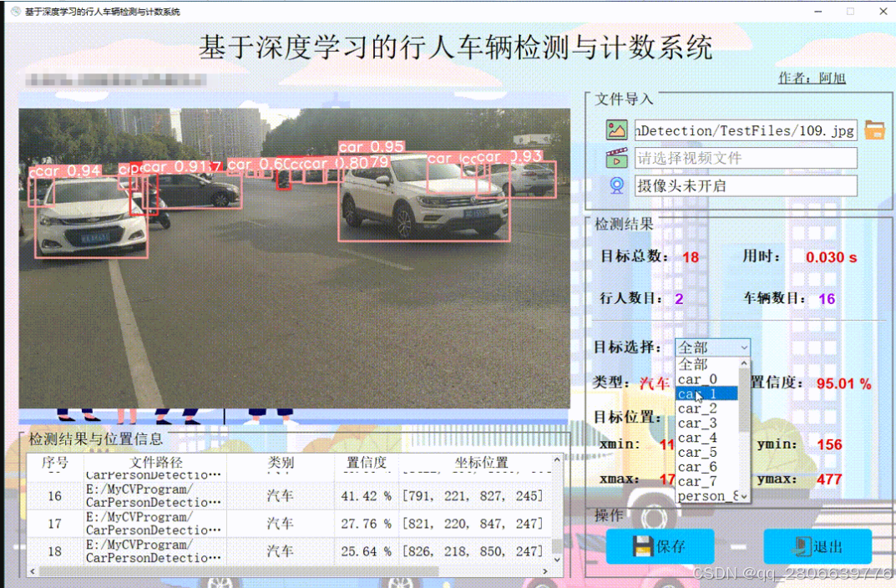Viewport: 896px width, 588px height.
Task: Select car_2 in the target list
Action: coord(706,408)
